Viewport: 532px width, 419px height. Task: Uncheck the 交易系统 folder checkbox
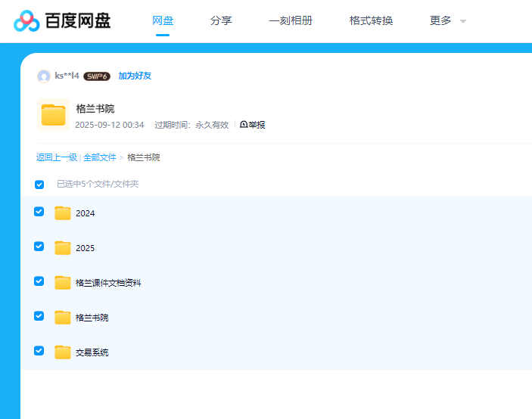click(39, 351)
